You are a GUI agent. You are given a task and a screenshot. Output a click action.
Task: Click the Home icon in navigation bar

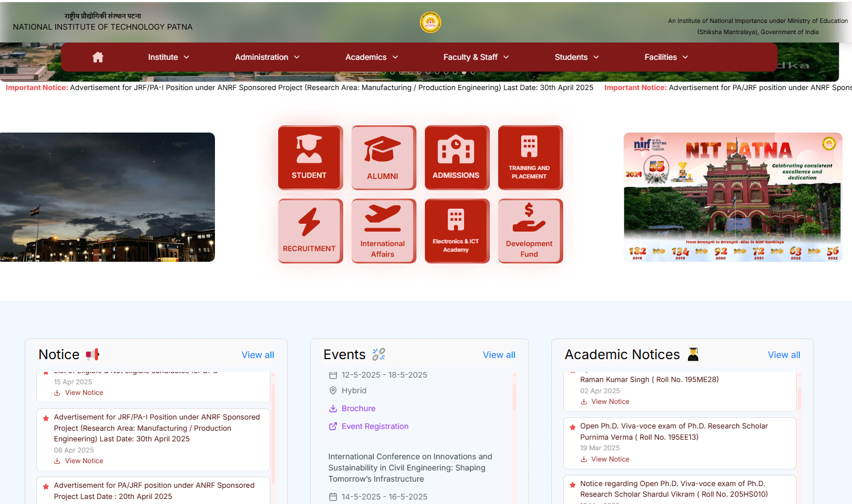[x=98, y=57]
